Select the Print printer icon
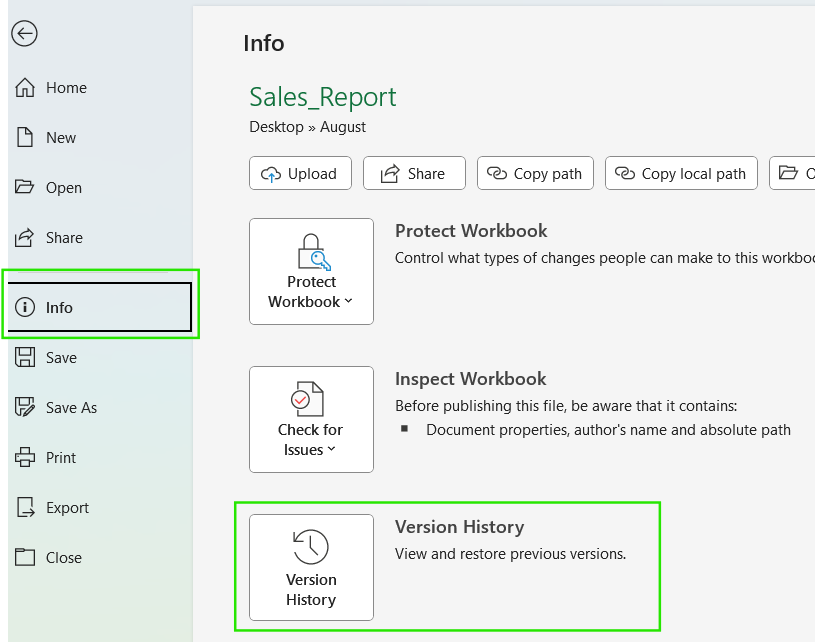The image size is (815, 642). [x=25, y=457]
